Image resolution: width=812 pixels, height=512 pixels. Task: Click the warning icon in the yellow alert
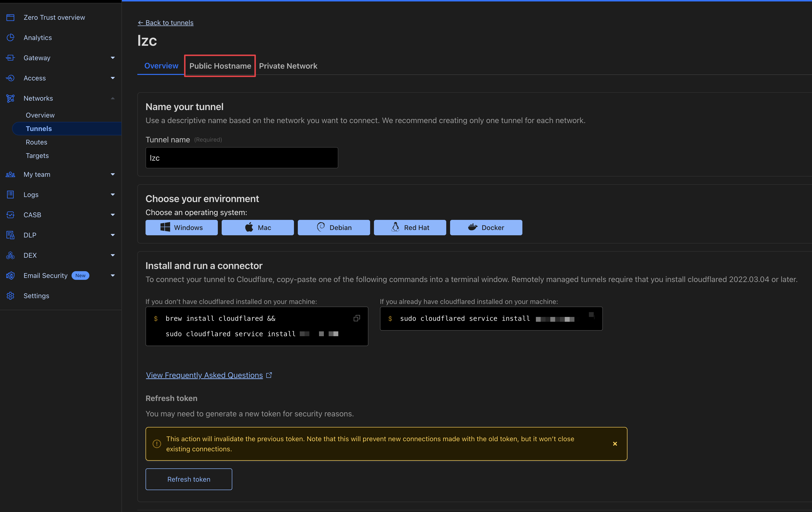(x=157, y=444)
